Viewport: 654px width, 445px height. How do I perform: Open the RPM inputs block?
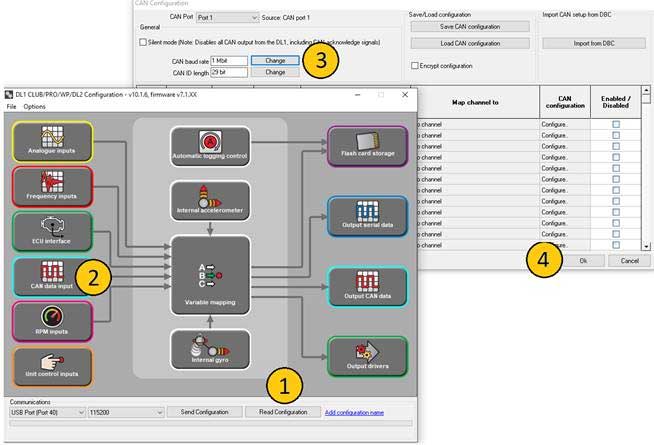pyautogui.click(x=51, y=320)
